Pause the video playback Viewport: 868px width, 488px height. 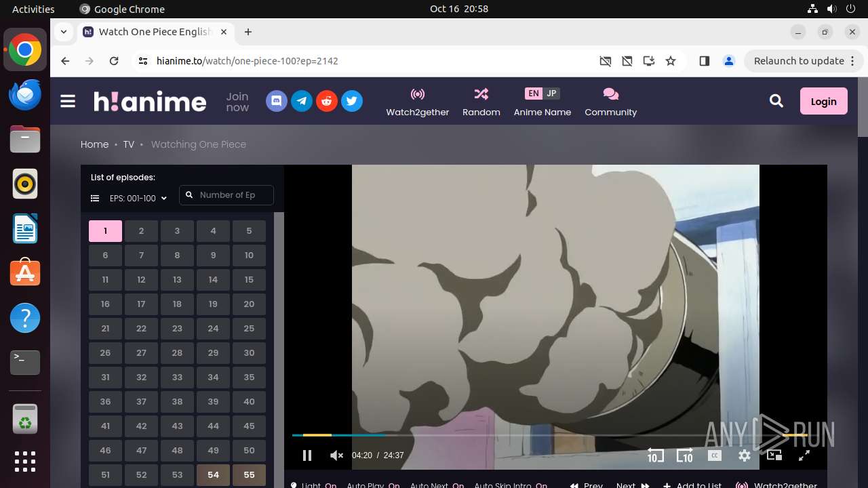tap(307, 455)
